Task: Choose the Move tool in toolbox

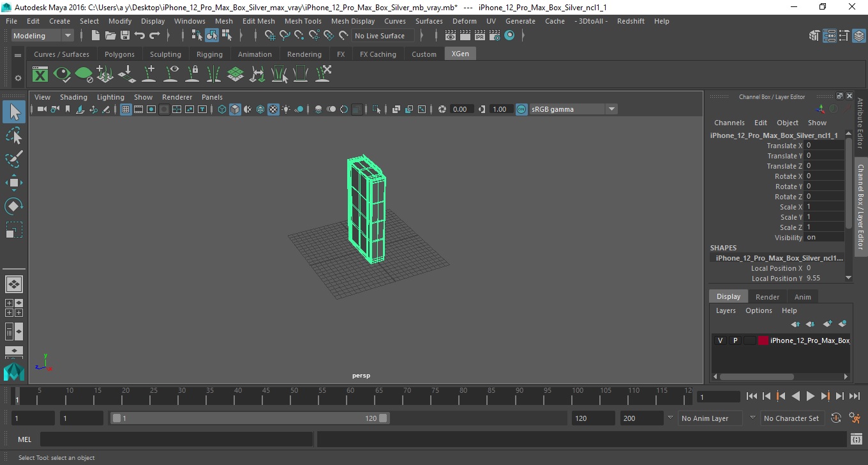Action: click(x=14, y=183)
